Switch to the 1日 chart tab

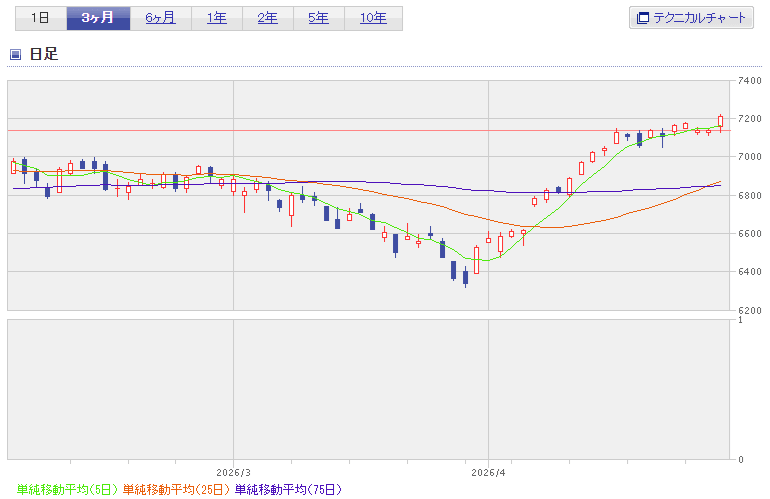41,18
